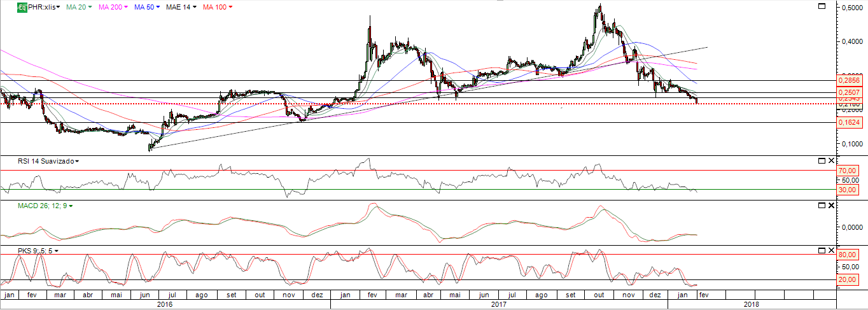This screenshot has width=868, height=310.
Task: Maximize the main price chart panel
Action: [822, 6]
